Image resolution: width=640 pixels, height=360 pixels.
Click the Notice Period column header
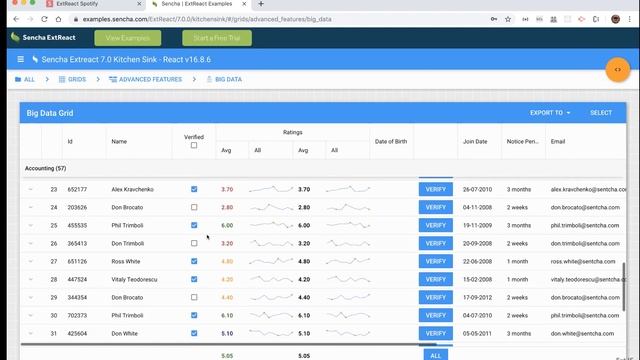click(523, 141)
